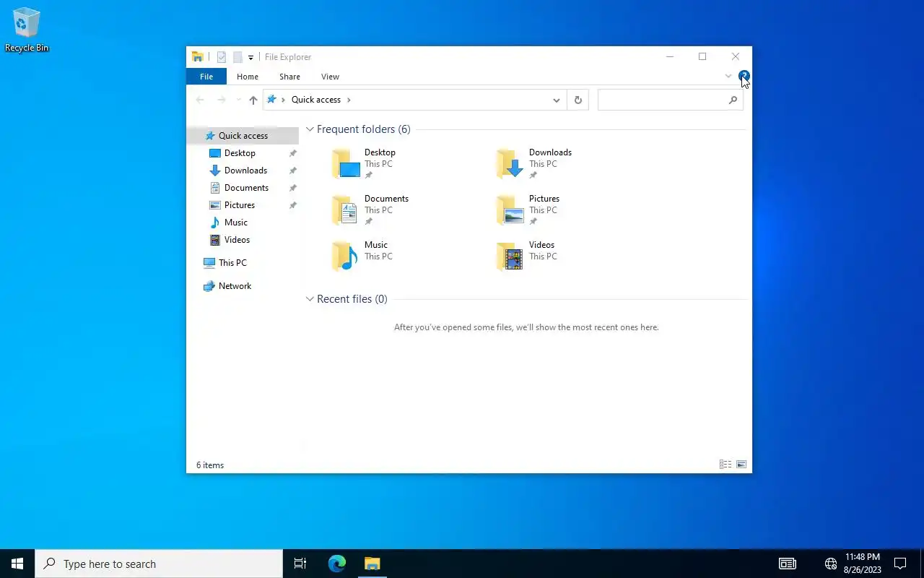Open File Explorer Help question mark icon
The width and height of the screenshot is (924, 578).
click(744, 76)
